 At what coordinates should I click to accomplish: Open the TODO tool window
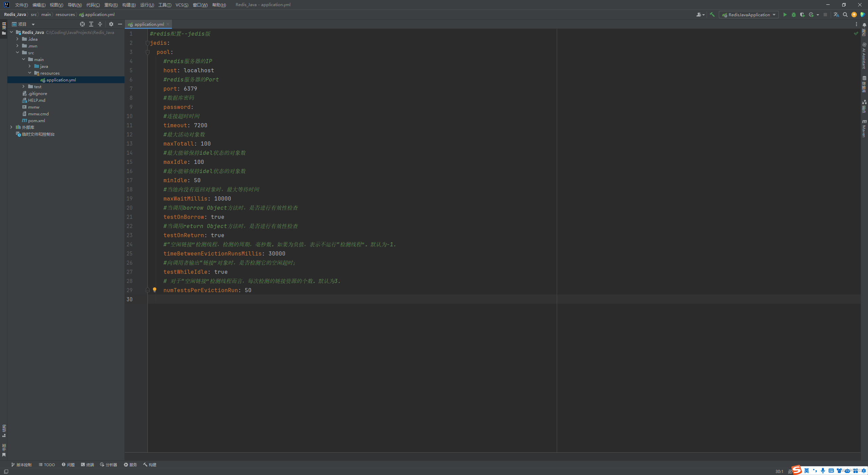click(x=47, y=464)
